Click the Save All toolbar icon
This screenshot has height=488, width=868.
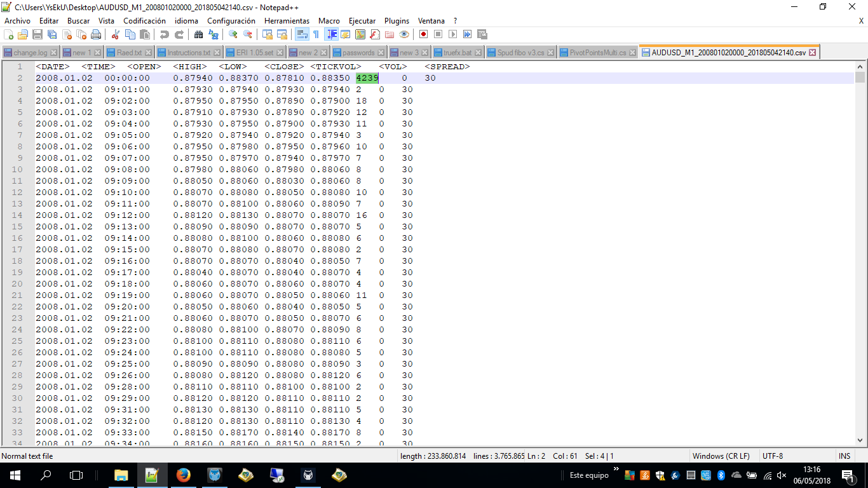pos(52,34)
